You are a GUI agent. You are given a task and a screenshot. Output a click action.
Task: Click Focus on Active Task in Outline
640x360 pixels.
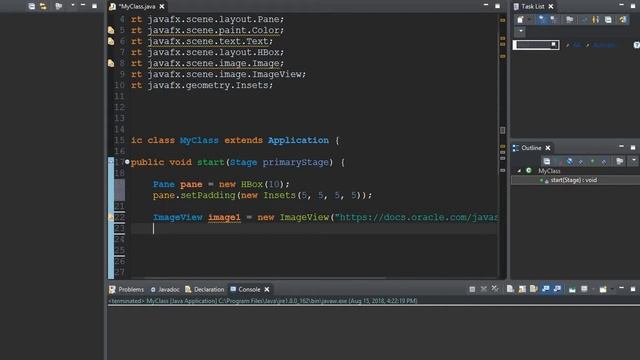coord(620,161)
